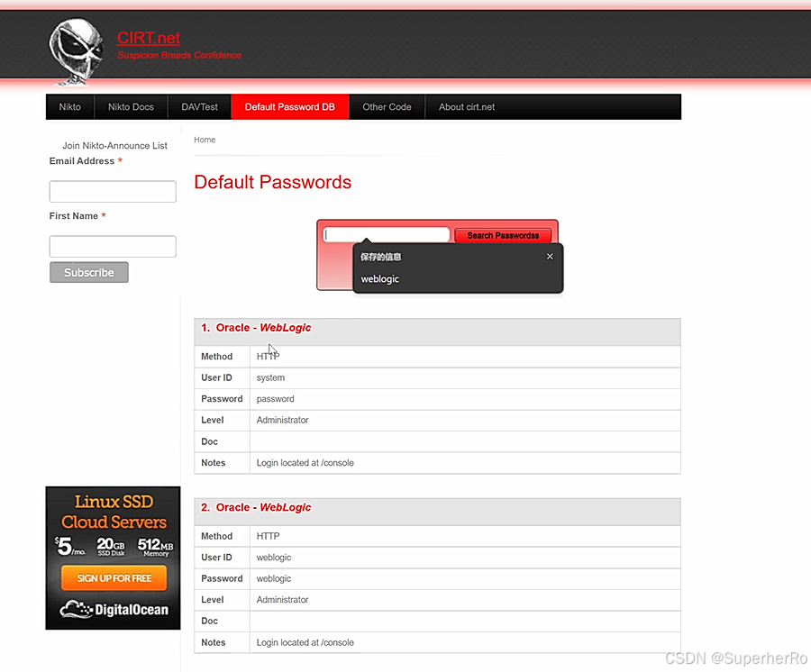Select Administrator level in second entry
811x672 pixels.
[x=282, y=600]
